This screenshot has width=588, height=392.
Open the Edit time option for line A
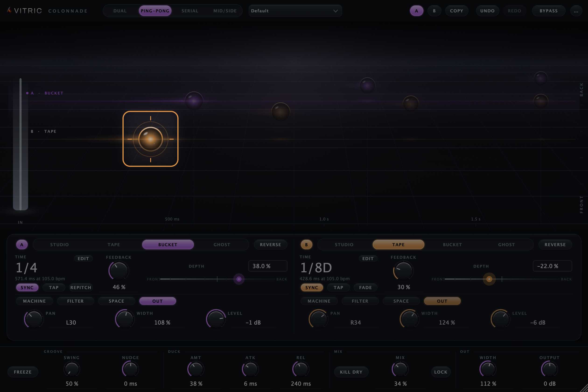pyautogui.click(x=83, y=259)
